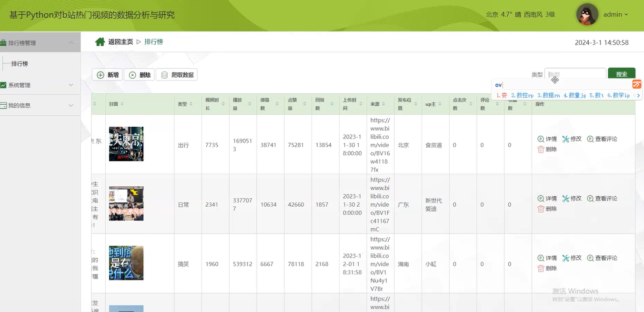Click the weather text 北京 4.7° 晴

(503, 14)
